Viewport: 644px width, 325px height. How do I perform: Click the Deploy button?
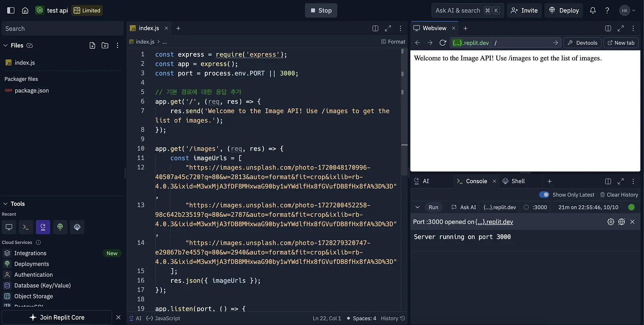[564, 10]
